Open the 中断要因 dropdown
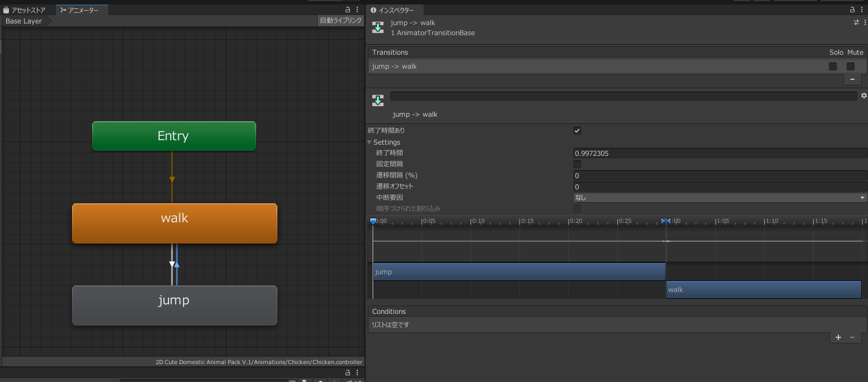This screenshot has height=382, width=868. (720, 198)
